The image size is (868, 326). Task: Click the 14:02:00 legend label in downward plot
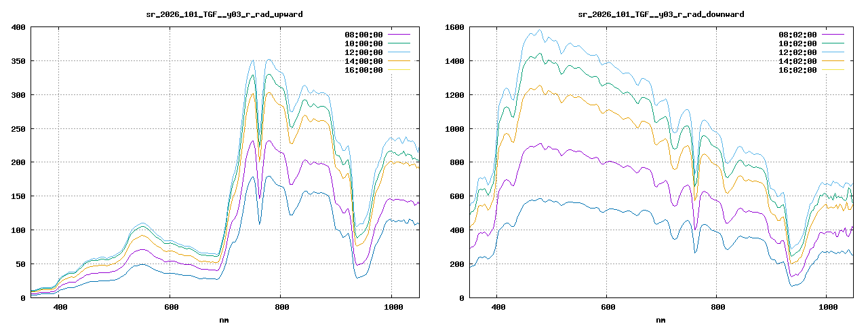point(797,61)
